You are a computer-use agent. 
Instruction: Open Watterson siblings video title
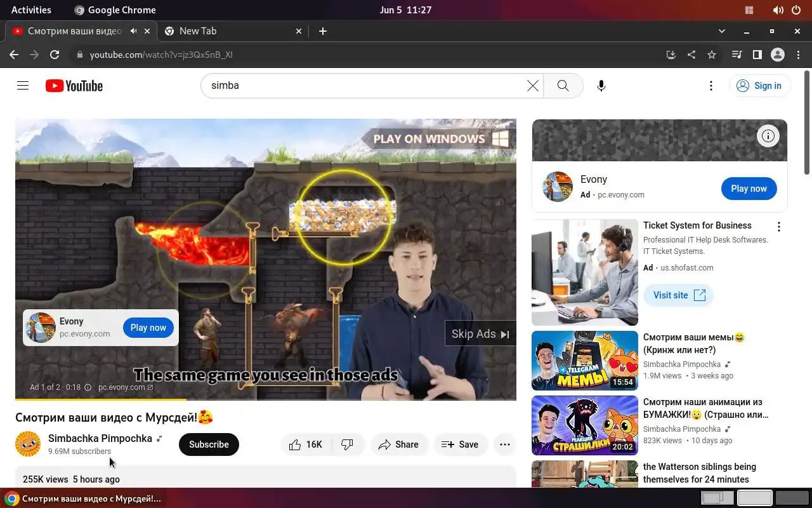pos(700,473)
